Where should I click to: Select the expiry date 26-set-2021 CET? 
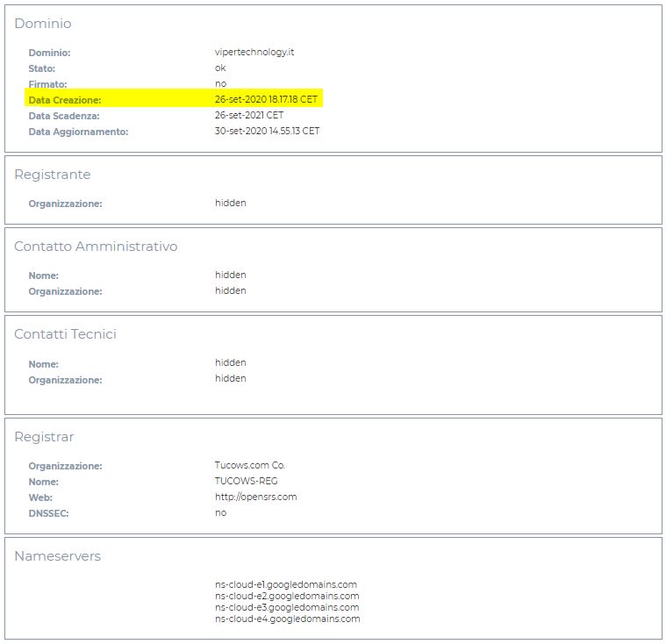coord(249,116)
